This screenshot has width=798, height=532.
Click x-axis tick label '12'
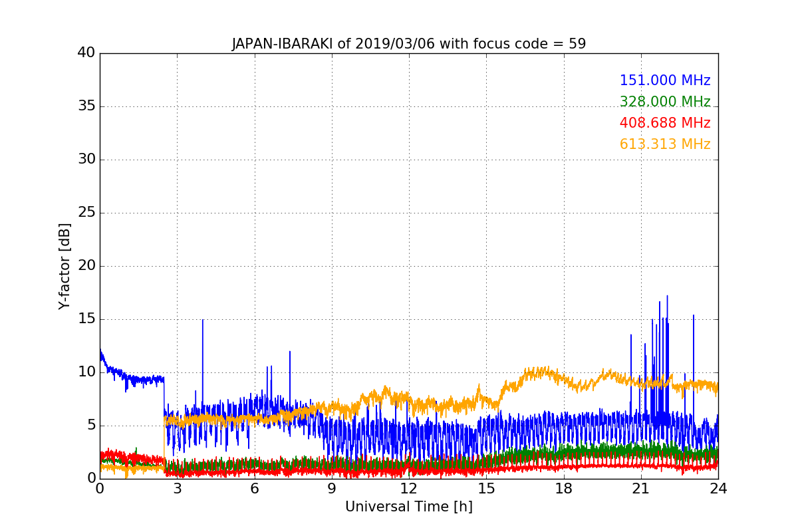[x=409, y=488]
